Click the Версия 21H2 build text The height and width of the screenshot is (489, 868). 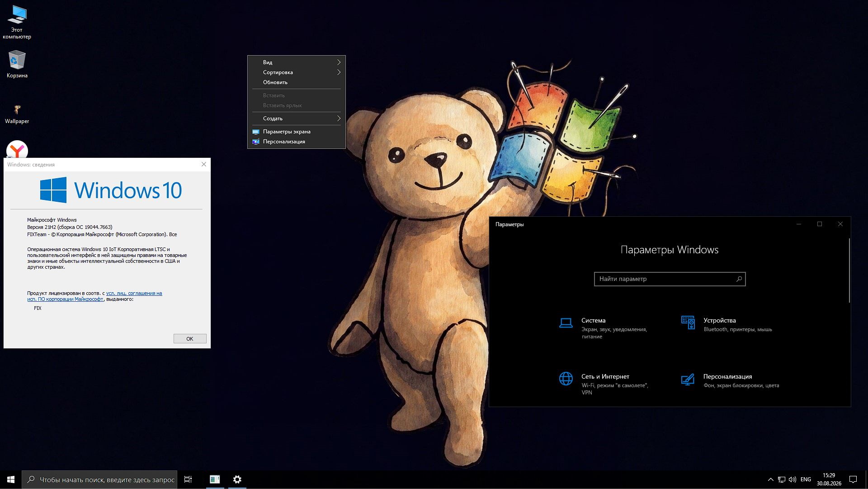point(70,227)
